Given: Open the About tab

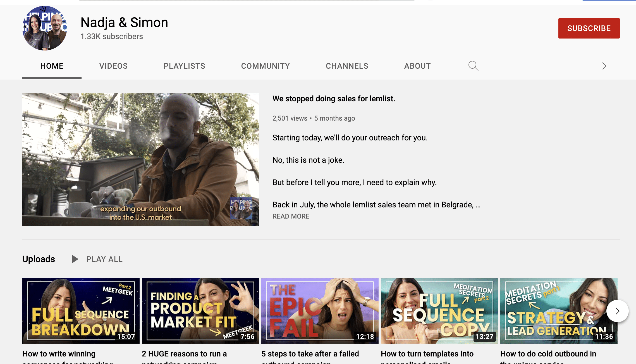Looking at the screenshot, I should (x=417, y=66).
